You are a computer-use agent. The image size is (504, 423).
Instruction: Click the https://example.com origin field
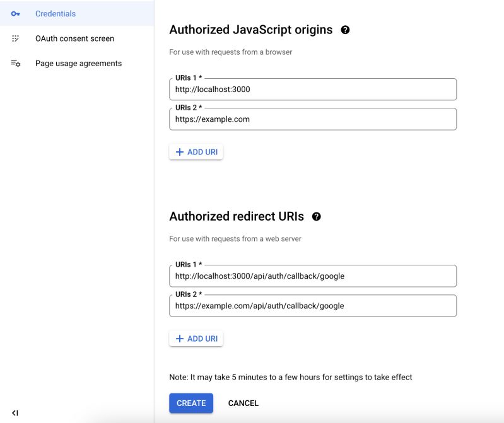[x=313, y=119]
